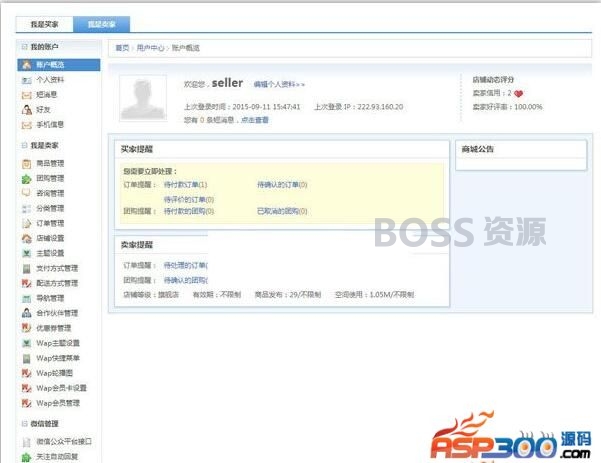
Task: Select the 分类管理 category icon
Action: (x=26, y=209)
